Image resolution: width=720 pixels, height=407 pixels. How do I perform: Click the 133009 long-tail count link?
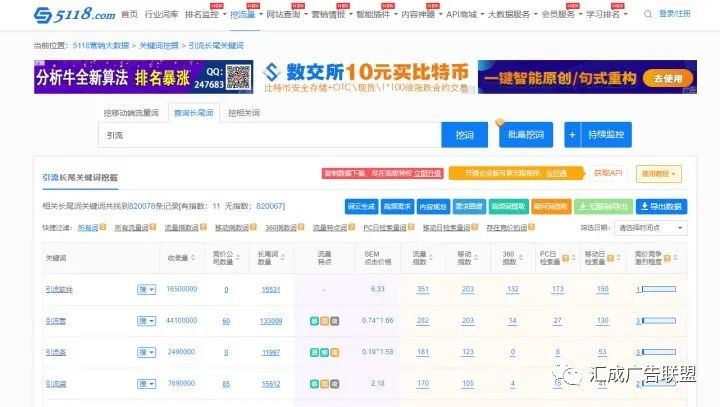(x=271, y=321)
